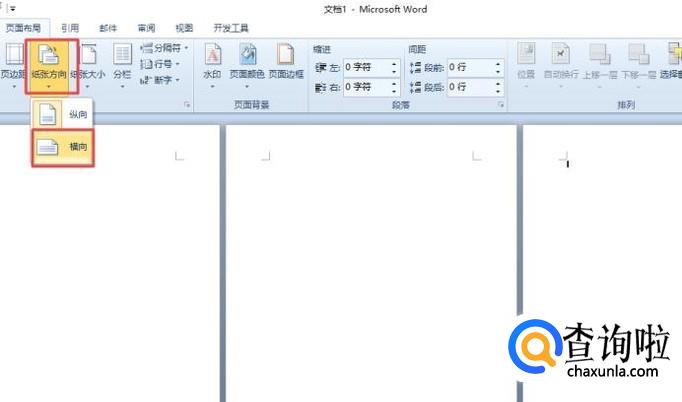Open the 行号 line numbers menu
This screenshot has width=682, height=402.
160,64
